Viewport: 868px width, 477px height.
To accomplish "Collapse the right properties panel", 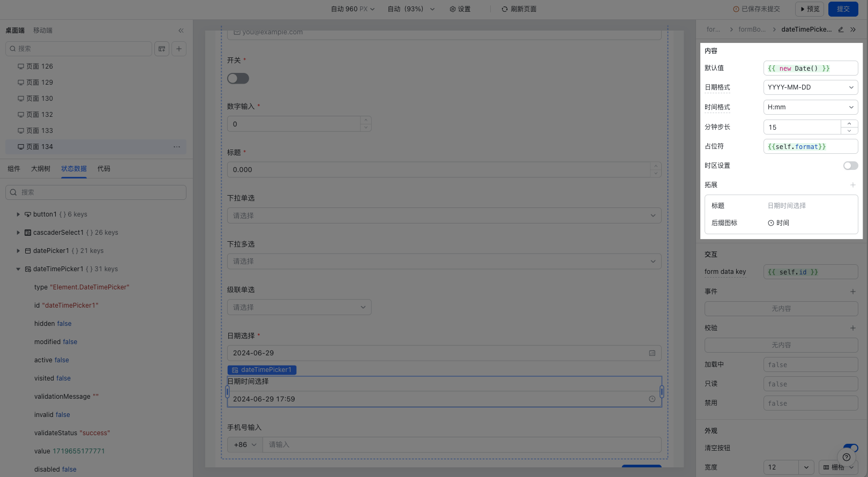I will click(853, 29).
